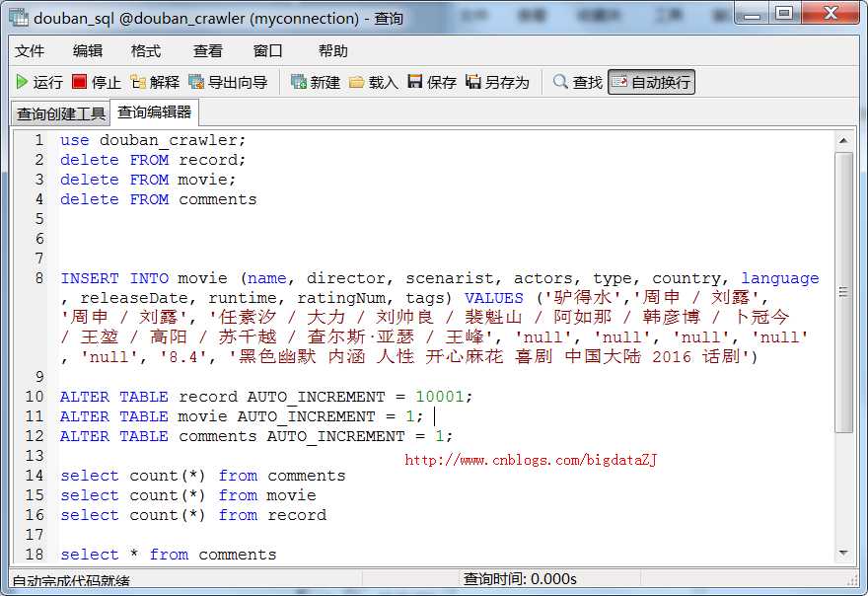Image resolution: width=868 pixels, height=596 pixels.
Task: Save the query with 保存
Action: pos(432,83)
